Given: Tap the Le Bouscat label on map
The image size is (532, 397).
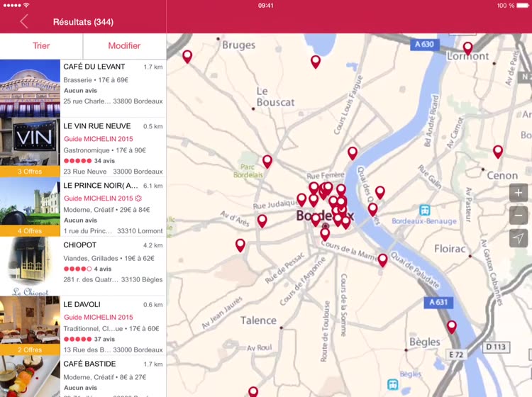Looking at the screenshot, I should point(275,96).
